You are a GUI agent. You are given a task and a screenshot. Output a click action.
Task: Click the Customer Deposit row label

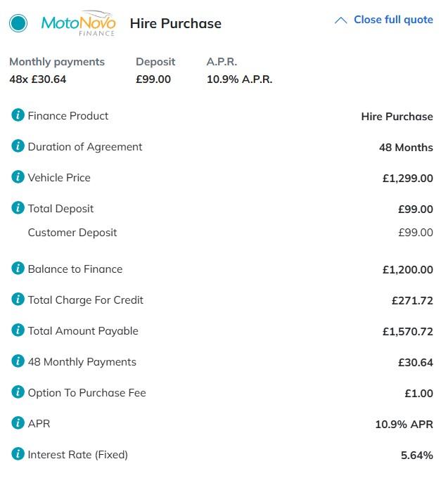[72, 233]
